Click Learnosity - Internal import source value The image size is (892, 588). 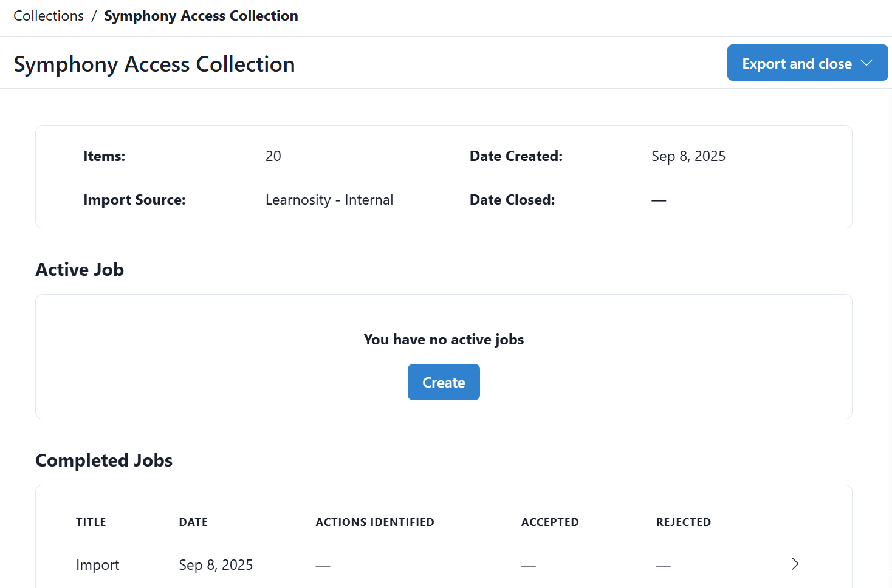(329, 200)
